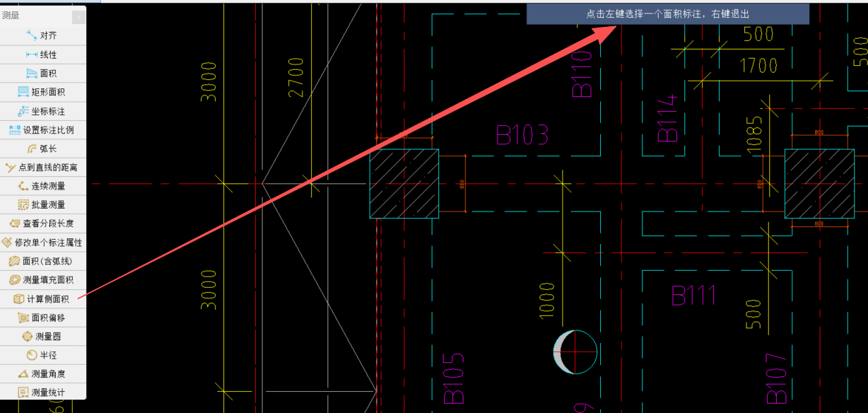Image resolution: width=868 pixels, height=413 pixels.
Task: Select 面积(含弧线) area with arcs tool
Action: click(42, 261)
